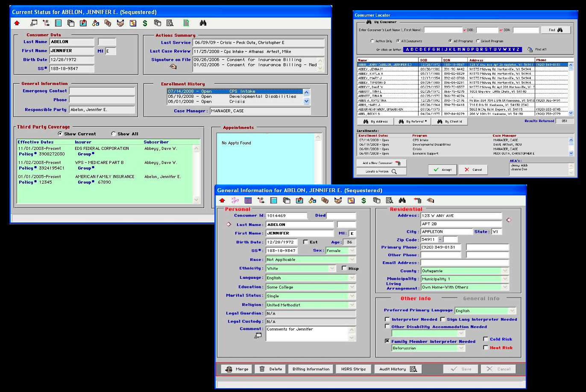
Task: Click Audit History button
Action: pyautogui.click(x=398, y=369)
